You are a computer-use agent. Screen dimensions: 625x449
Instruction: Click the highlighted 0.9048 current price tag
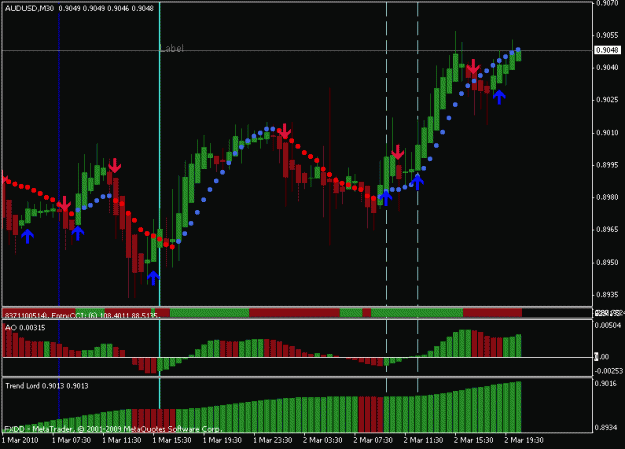click(x=607, y=50)
